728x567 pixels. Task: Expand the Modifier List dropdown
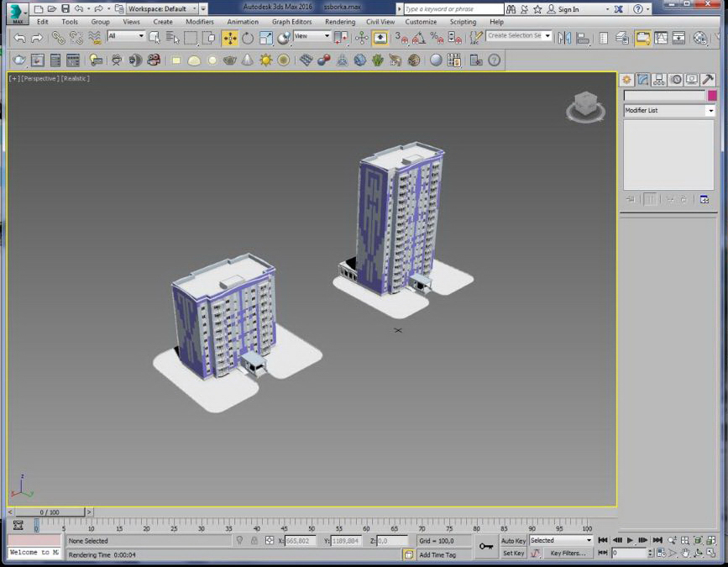point(668,111)
